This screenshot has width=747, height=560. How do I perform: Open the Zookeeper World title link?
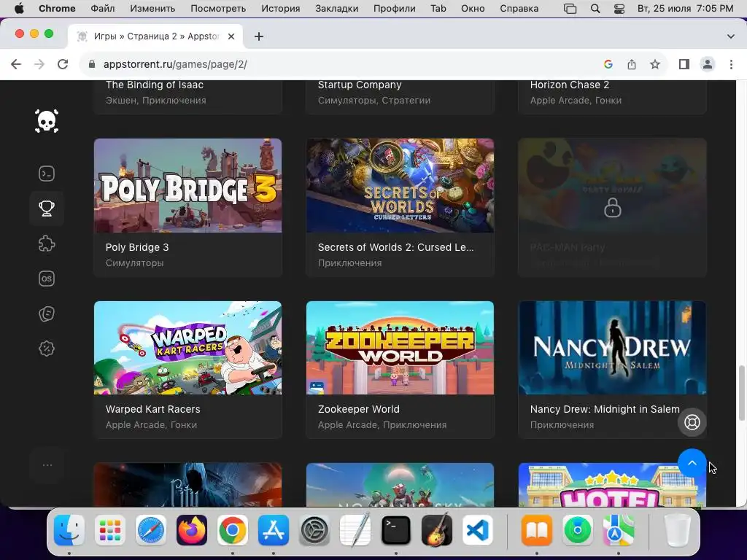pyautogui.click(x=359, y=409)
